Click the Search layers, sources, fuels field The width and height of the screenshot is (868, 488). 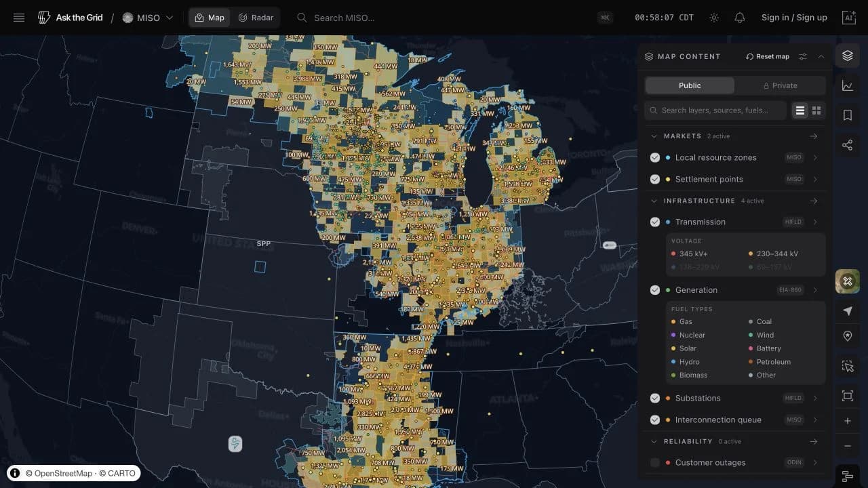tap(715, 110)
